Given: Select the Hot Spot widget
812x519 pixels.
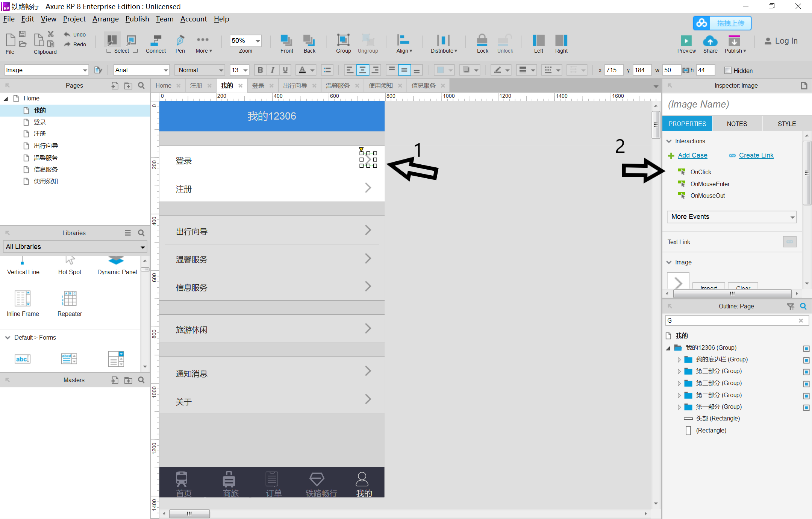Looking at the screenshot, I should (69, 263).
